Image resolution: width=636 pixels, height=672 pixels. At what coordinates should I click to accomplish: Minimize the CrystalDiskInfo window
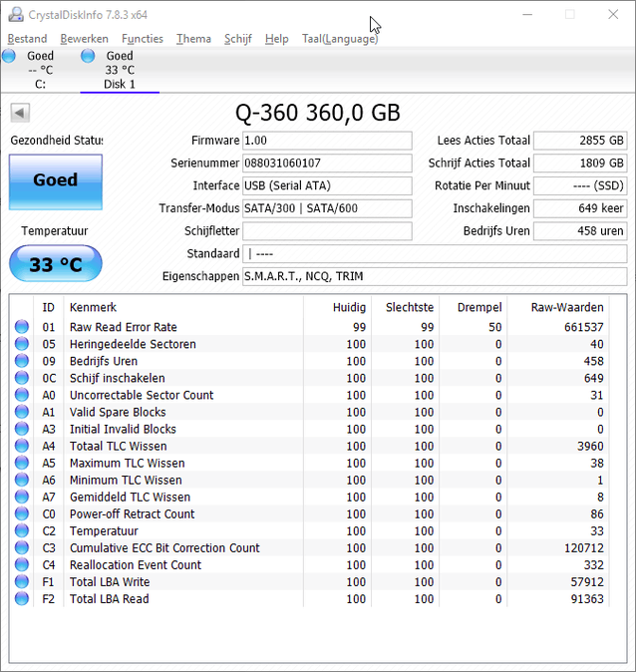[x=527, y=15]
